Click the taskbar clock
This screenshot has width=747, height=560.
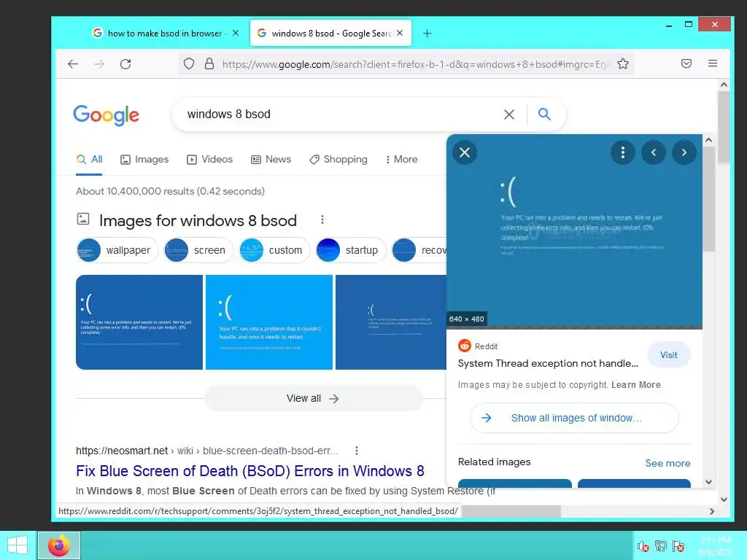[716, 545]
